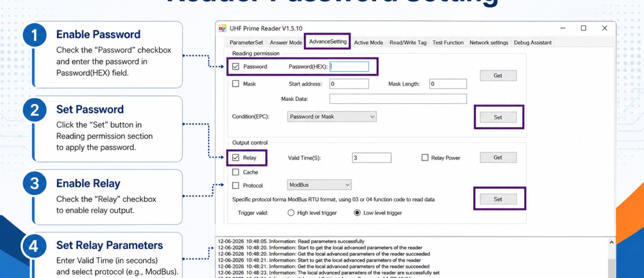Screen dimensions: 644x278
Task: Open the Condition(EPC) dropdown
Action: pos(332,116)
